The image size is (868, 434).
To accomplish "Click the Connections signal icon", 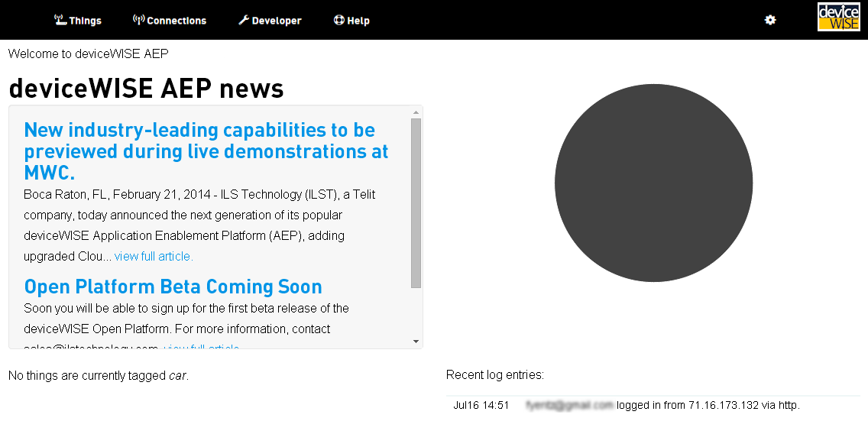I will (x=138, y=20).
